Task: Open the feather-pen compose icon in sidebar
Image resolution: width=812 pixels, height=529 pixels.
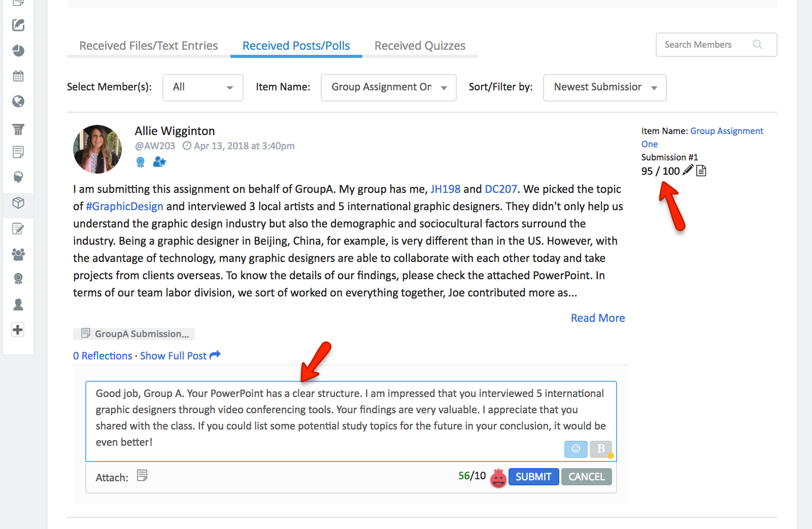Action: (x=18, y=25)
